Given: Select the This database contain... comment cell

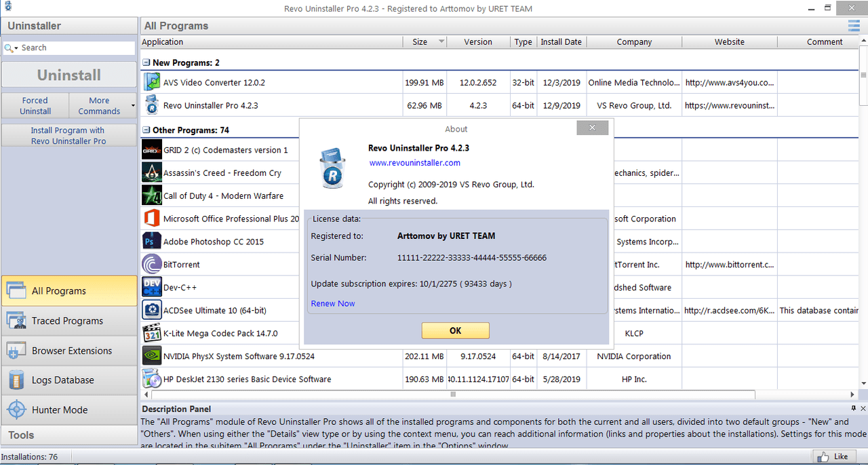Looking at the screenshot, I should pyautogui.click(x=819, y=310).
